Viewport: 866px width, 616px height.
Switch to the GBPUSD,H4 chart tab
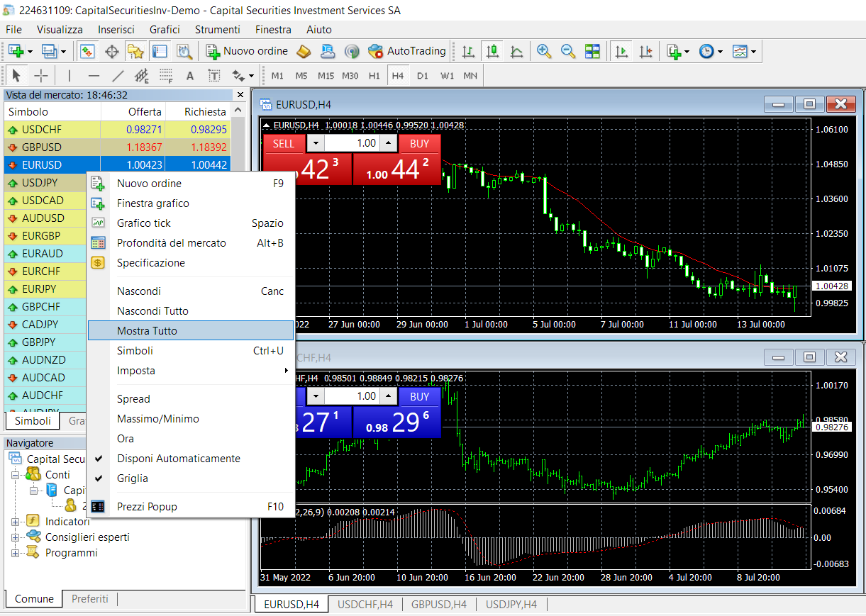[x=439, y=604]
